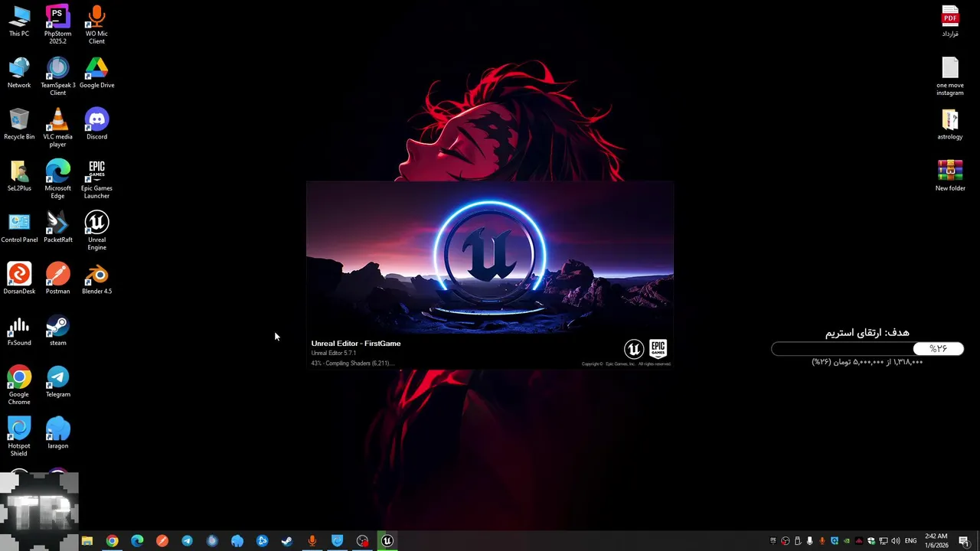
Task: Click the stream goal progress bar
Action: [867, 349]
